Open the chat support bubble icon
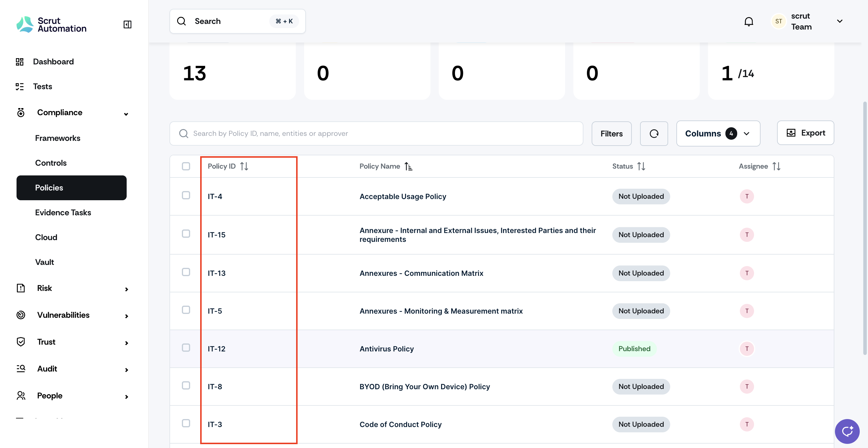This screenshot has height=448, width=868. click(x=847, y=431)
